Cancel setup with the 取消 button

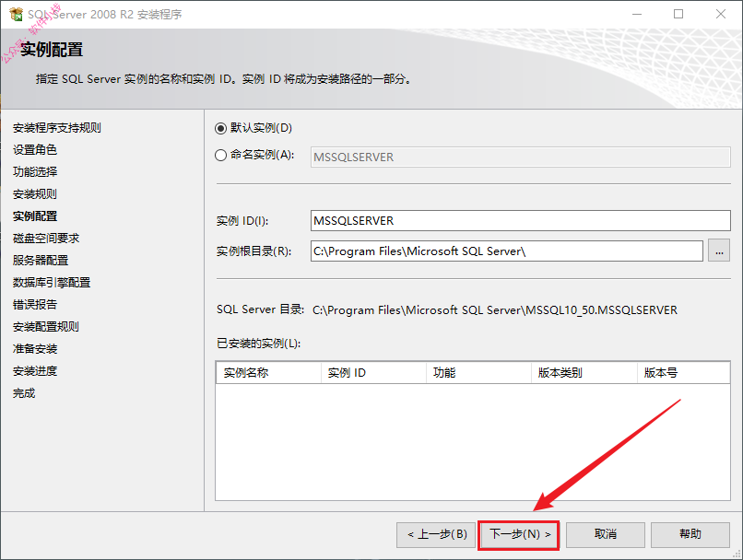point(605,535)
